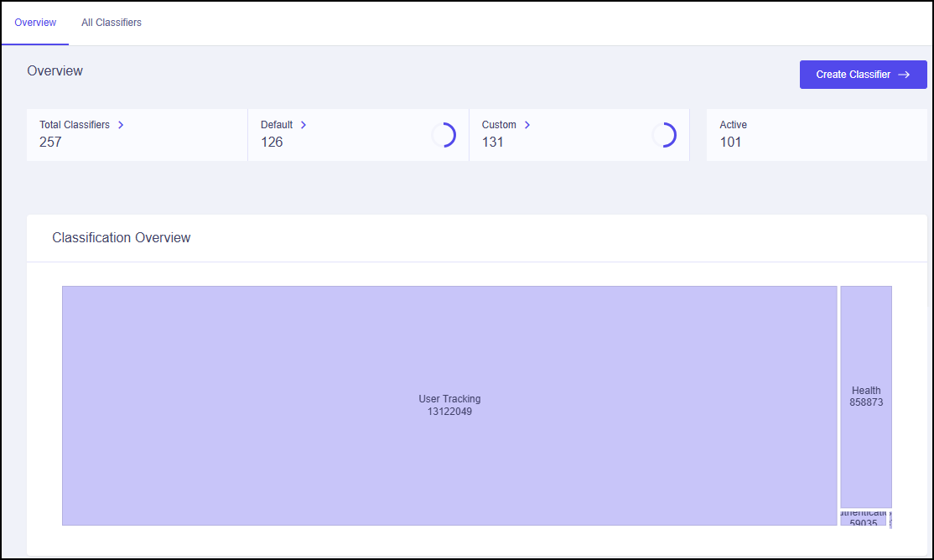This screenshot has height=560, width=934.
Task: Expand the Custom classifiers card chevron
Action: point(527,124)
